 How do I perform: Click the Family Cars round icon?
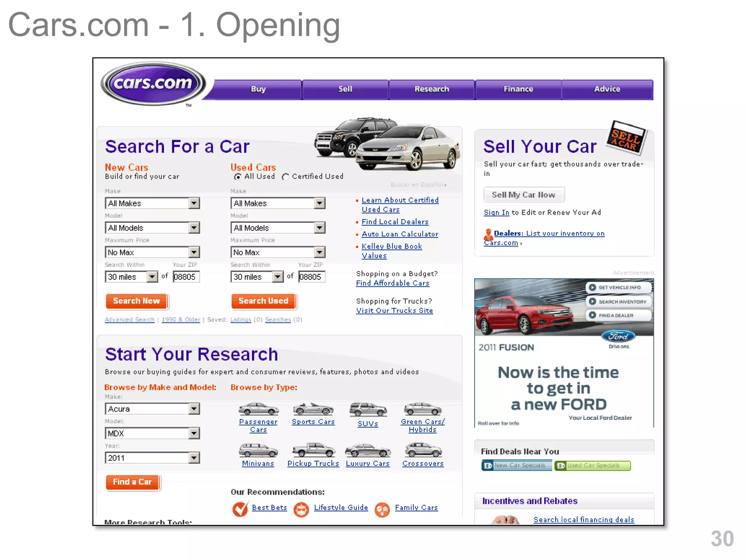click(x=382, y=510)
